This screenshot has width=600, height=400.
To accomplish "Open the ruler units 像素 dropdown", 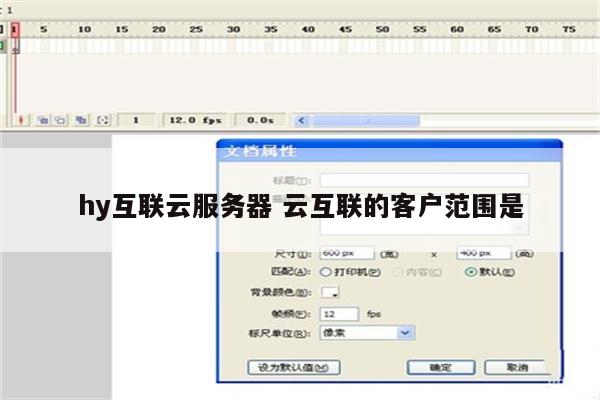I will click(x=367, y=333).
